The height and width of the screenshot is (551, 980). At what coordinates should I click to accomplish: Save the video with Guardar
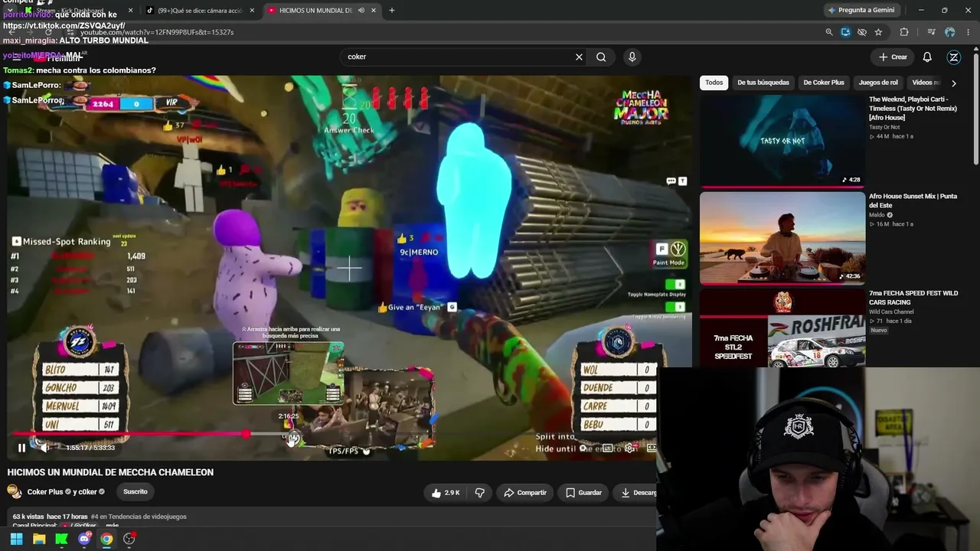[583, 493]
